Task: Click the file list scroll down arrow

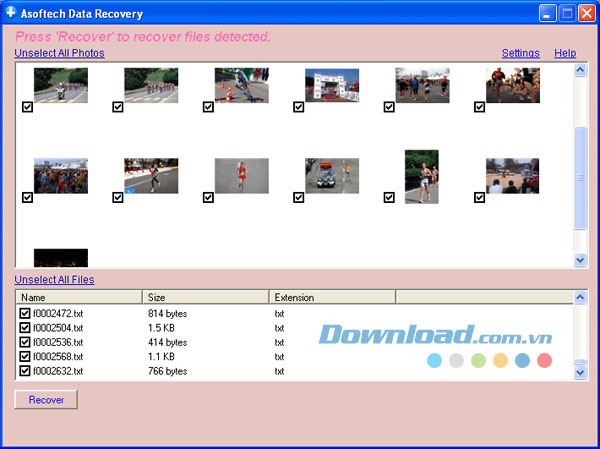Action: 580,372
